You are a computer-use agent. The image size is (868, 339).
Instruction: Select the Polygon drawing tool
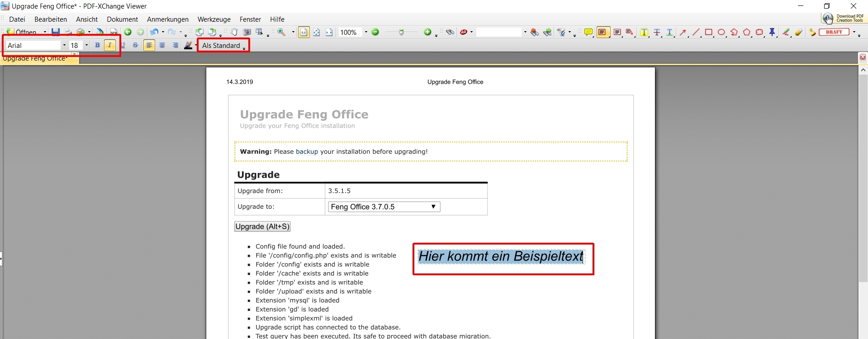pyautogui.click(x=747, y=32)
